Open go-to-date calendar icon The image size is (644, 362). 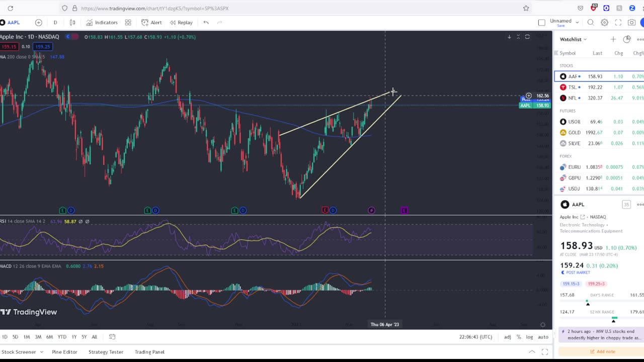[x=112, y=337]
